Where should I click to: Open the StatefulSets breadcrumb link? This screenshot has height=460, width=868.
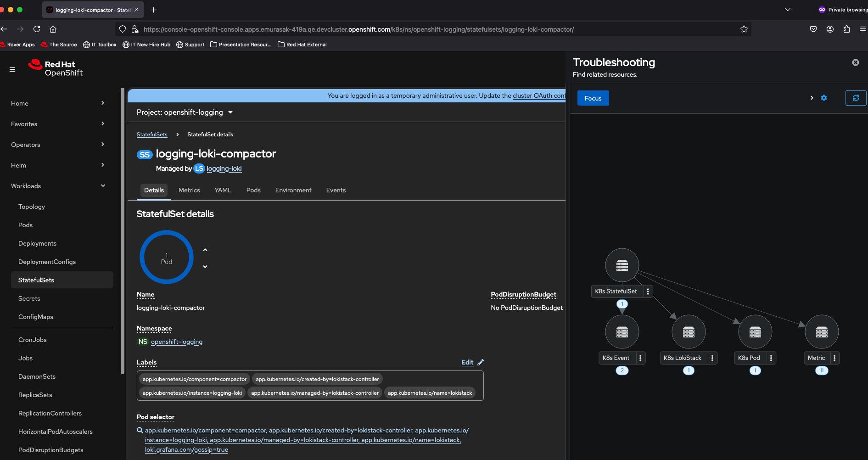(152, 135)
